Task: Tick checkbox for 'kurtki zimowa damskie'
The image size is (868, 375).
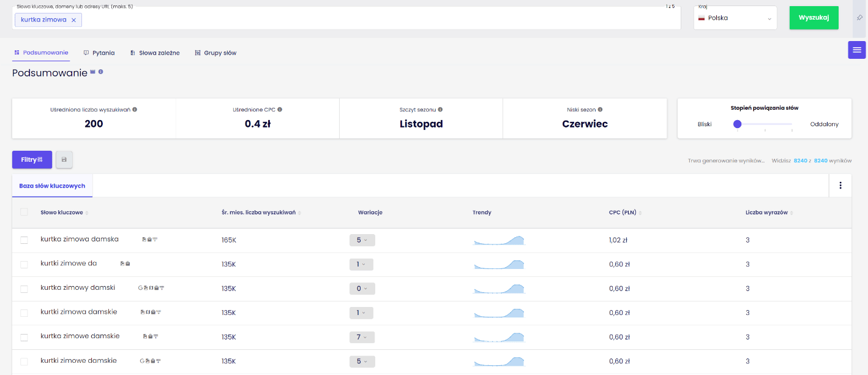Action: (24, 313)
